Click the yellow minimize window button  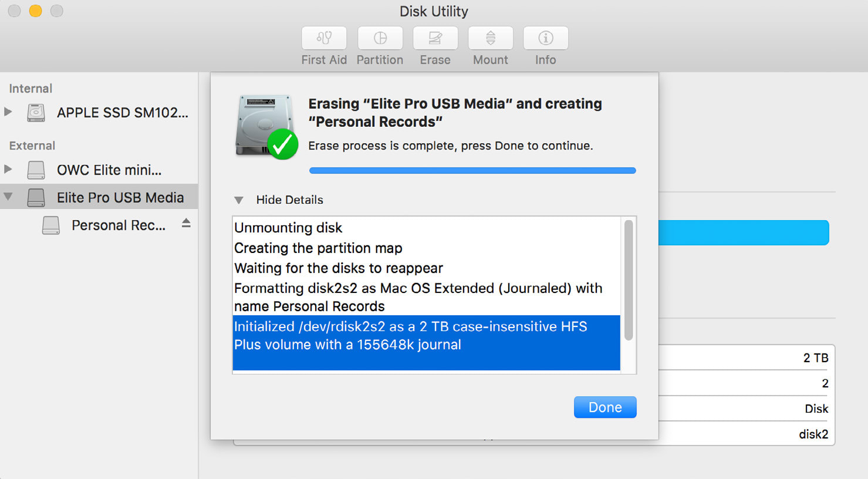[35, 11]
